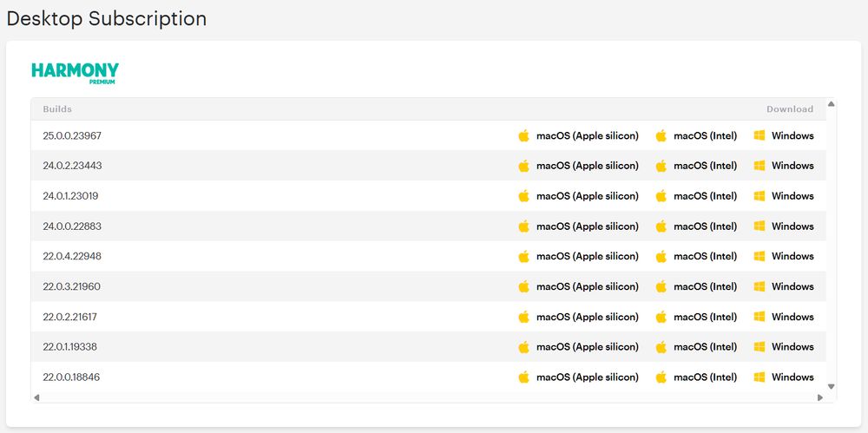Click Intel apple icon for 22.0.4.22948
The height and width of the screenshot is (433, 868).
point(661,256)
